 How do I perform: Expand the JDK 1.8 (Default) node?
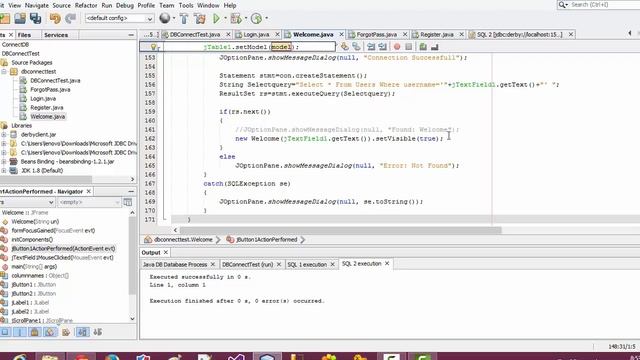(x=4, y=171)
